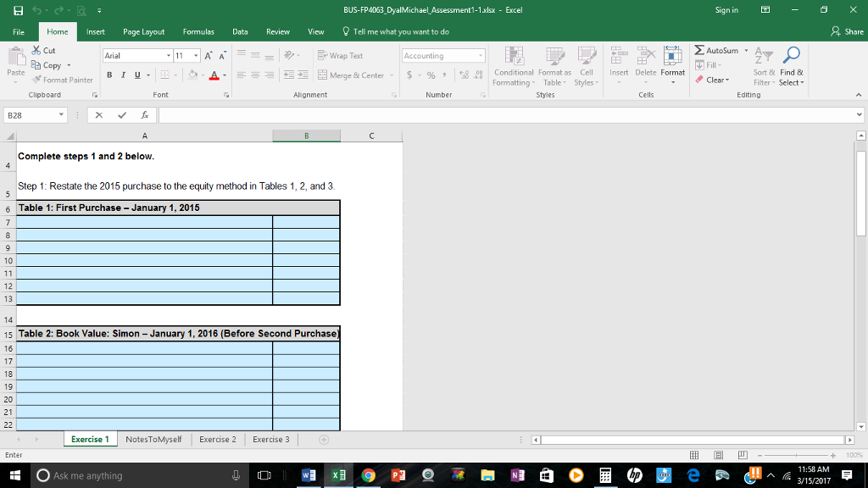Viewport: 868px width, 488px height.
Task: Open Find & Select menu
Action: click(x=791, y=66)
